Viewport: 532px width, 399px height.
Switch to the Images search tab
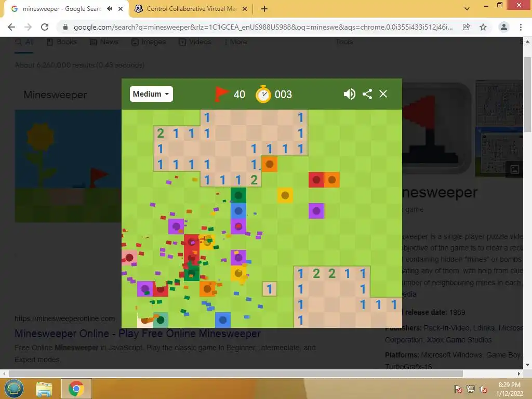click(148, 42)
